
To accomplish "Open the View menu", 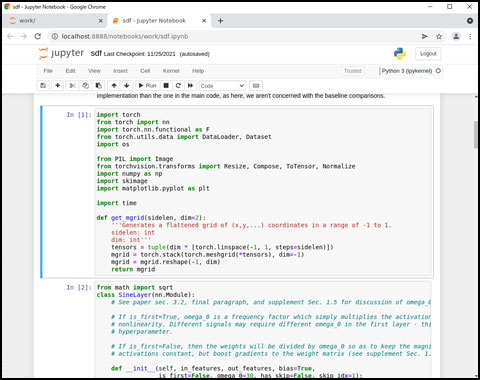I will click(x=94, y=71).
